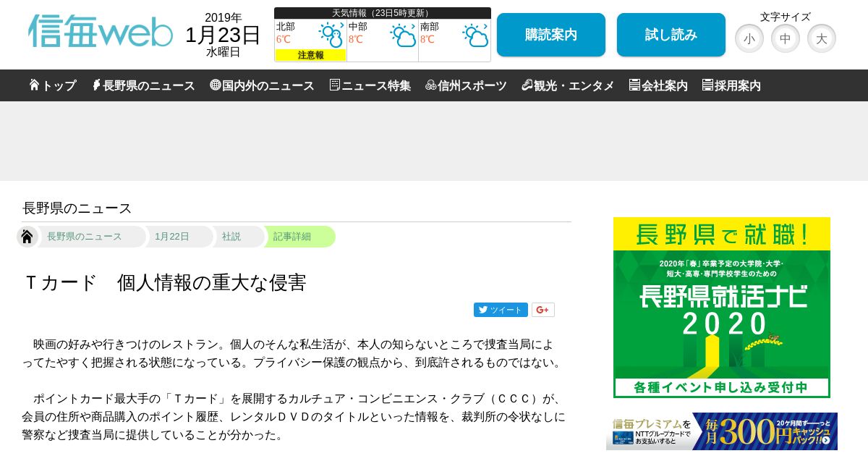Click the icon beside 観光・エンタメ
Image resolution: width=868 pixels, height=456 pixels.
(x=527, y=85)
